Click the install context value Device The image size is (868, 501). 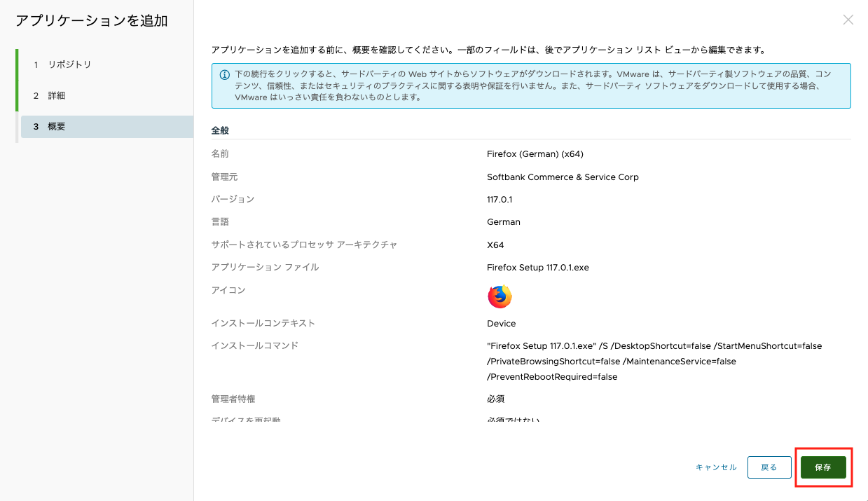click(x=501, y=324)
